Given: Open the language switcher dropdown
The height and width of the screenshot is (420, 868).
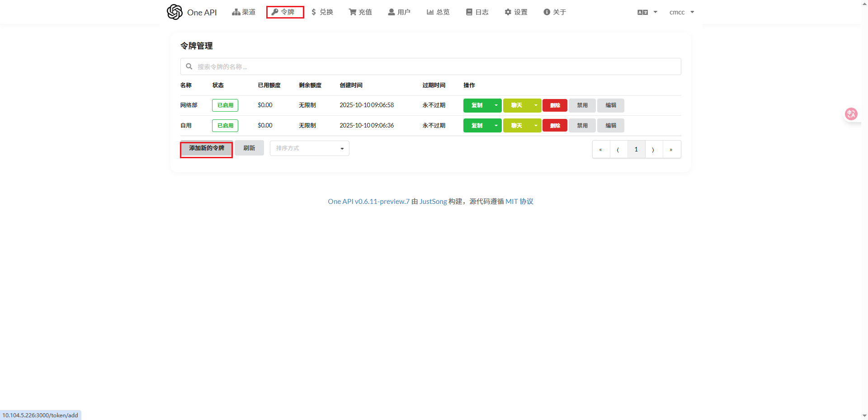Looking at the screenshot, I should pos(647,12).
